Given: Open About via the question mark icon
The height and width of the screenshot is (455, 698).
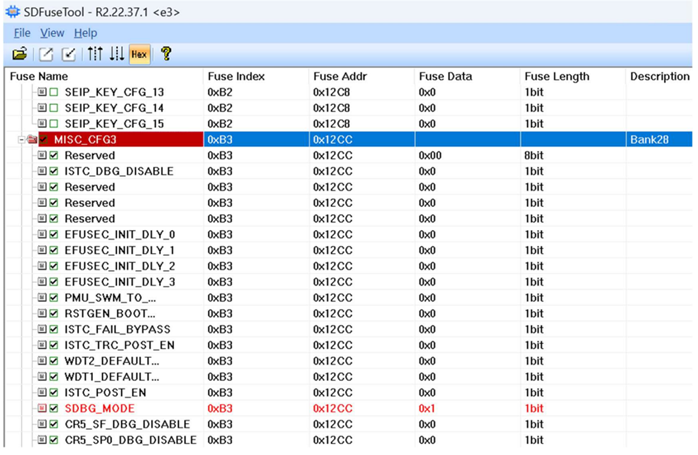Looking at the screenshot, I should coord(166,54).
